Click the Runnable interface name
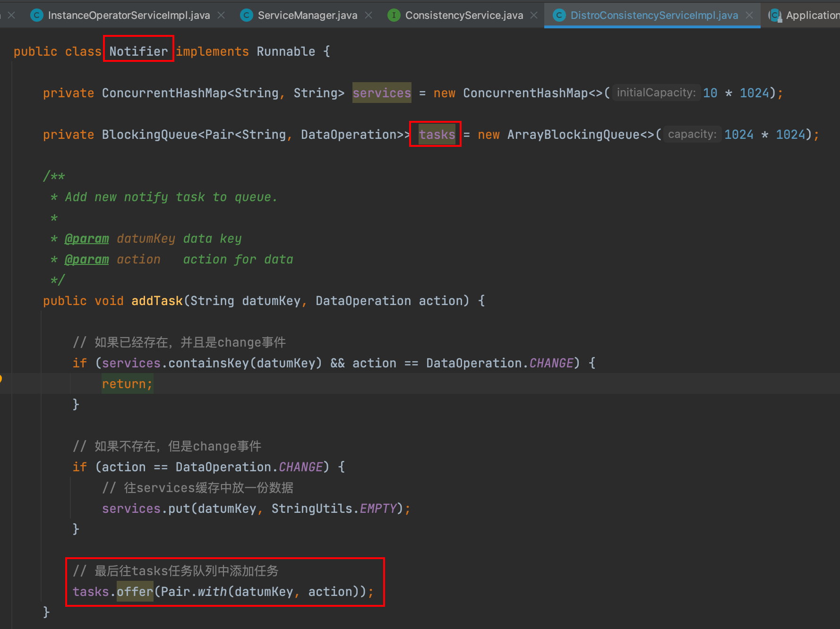 (286, 51)
